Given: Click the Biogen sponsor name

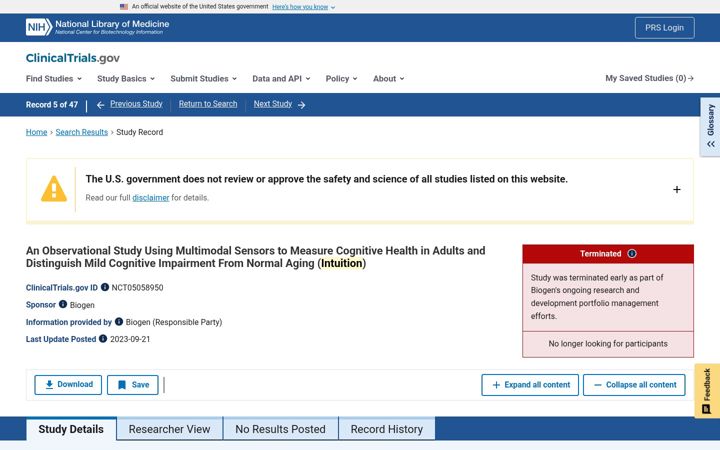Looking at the screenshot, I should [x=82, y=305].
